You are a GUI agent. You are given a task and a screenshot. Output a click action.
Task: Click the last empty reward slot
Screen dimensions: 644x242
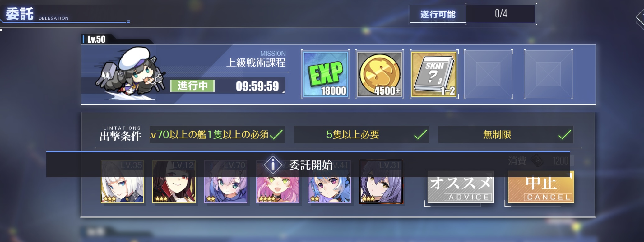tap(549, 74)
